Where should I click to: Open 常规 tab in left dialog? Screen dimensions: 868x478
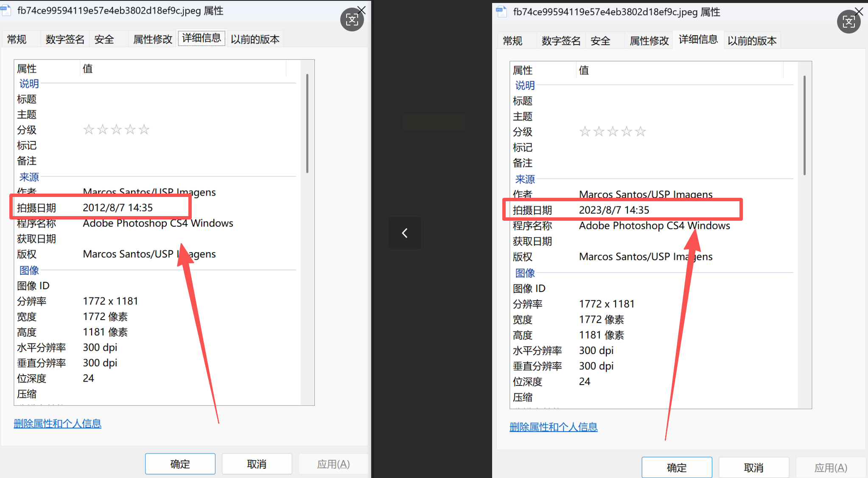tap(17, 39)
